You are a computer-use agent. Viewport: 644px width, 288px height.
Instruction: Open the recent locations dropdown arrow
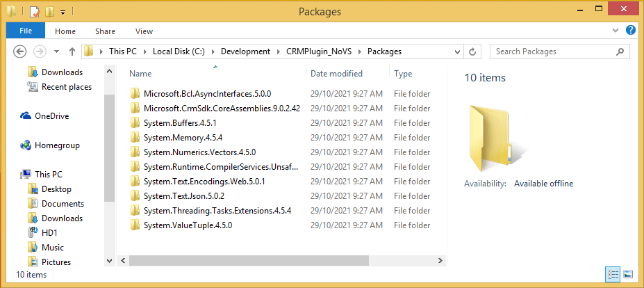tap(57, 51)
